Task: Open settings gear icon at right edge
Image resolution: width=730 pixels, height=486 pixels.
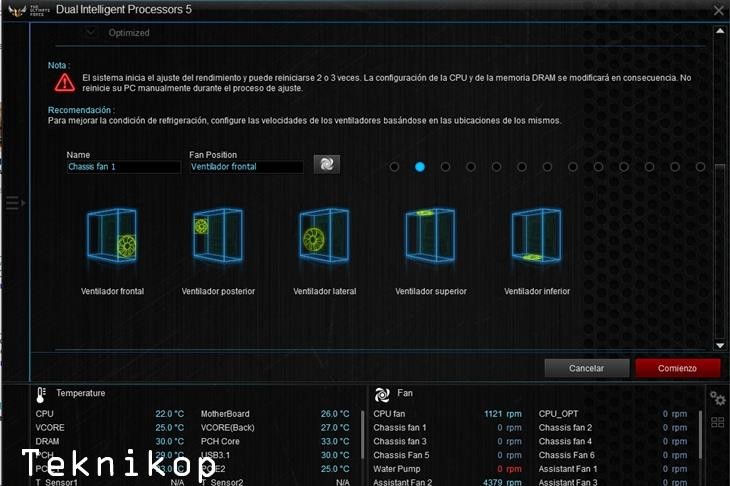Action: 717,398
